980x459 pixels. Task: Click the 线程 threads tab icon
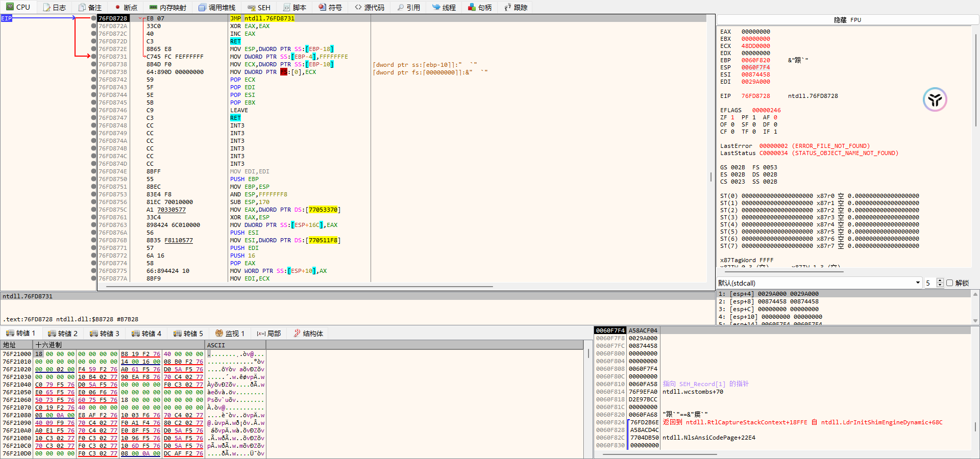[436, 8]
